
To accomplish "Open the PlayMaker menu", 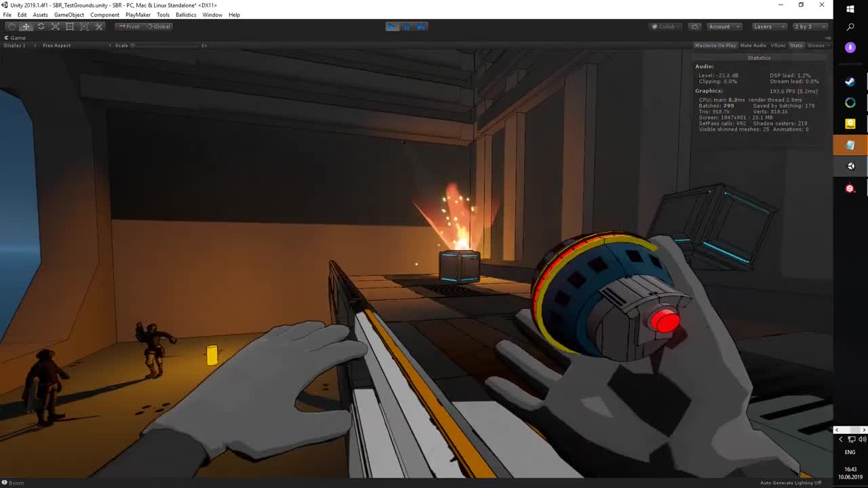I will click(138, 15).
